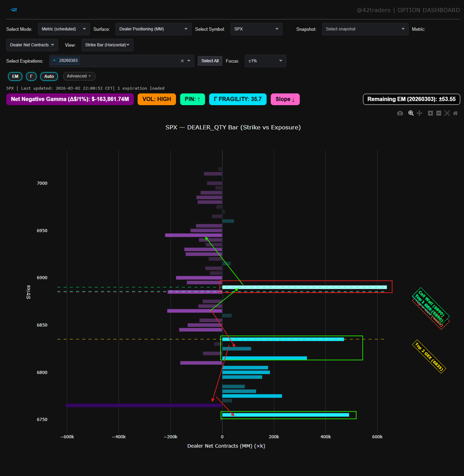Select the zoom magnifier tool on the chart
The height and width of the screenshot is (476, 464).
coord(411,113)
